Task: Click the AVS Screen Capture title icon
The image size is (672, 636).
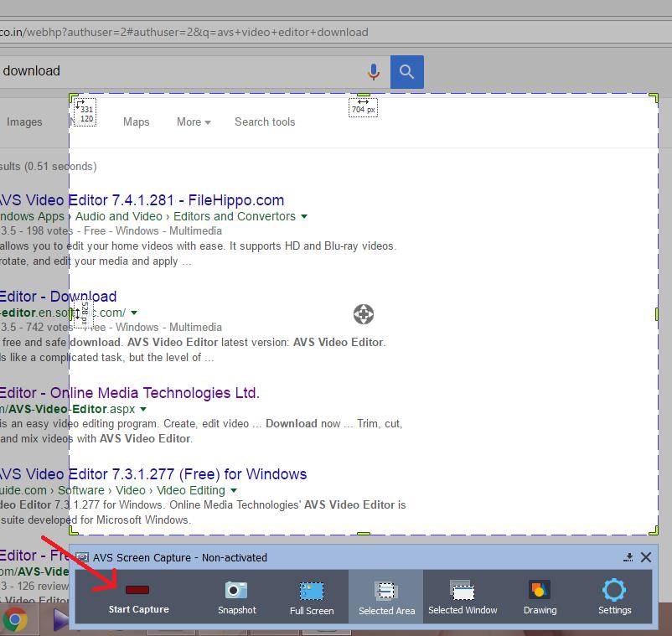Action: click(82, 557)
